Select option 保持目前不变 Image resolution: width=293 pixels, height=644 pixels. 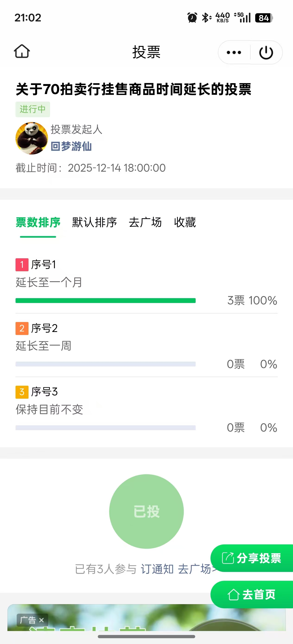click(49, 410)
